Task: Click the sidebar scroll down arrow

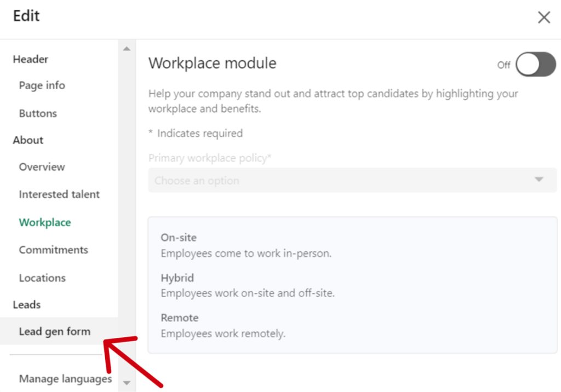Action: click(x=127, y=383)
